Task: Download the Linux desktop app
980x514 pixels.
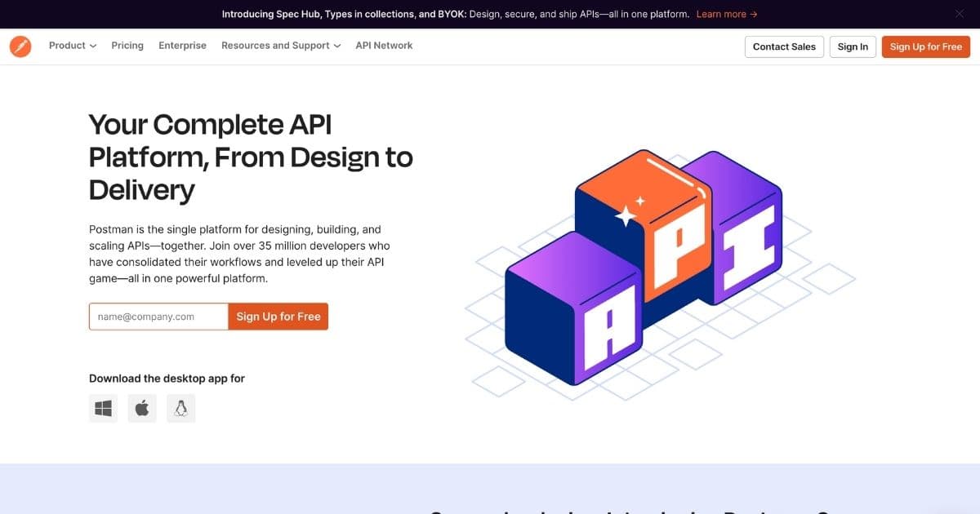Action: point(181,408)
